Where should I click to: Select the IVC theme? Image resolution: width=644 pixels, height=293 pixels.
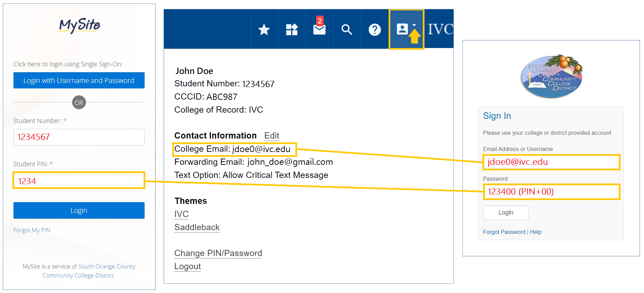click(x=182, y=214)
